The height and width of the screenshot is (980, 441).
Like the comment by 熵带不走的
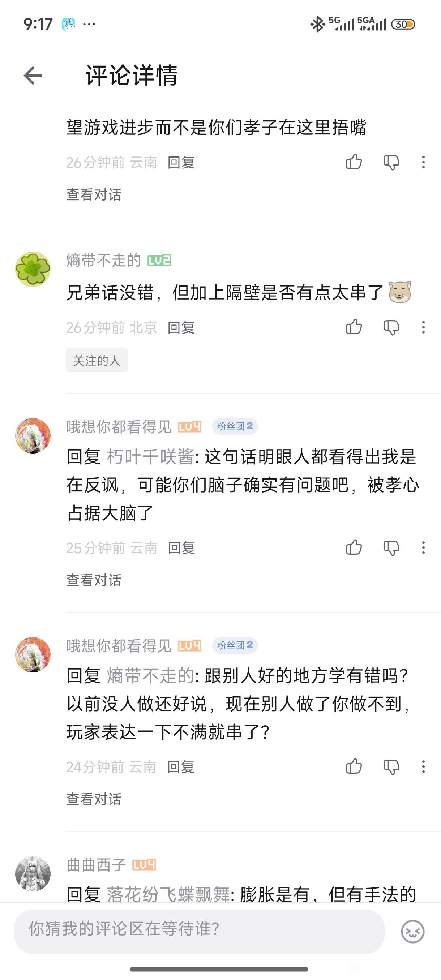coord(354,327)
